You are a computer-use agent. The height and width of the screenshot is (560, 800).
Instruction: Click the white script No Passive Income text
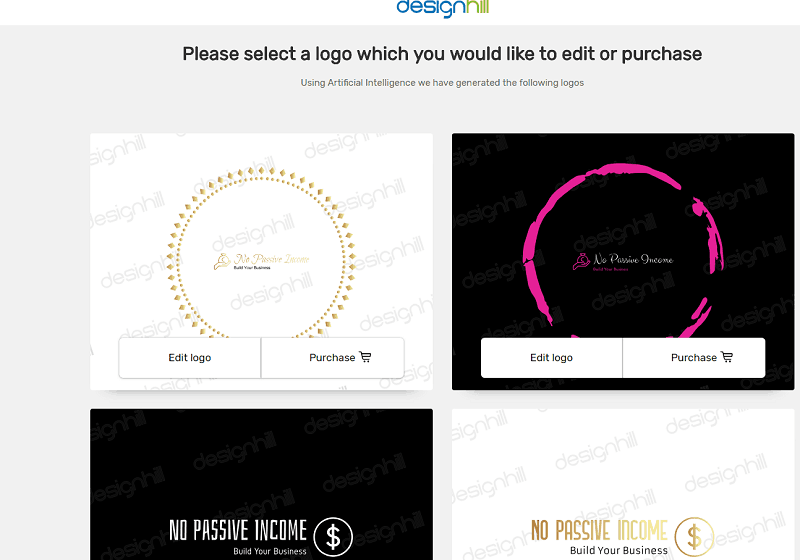633,259
